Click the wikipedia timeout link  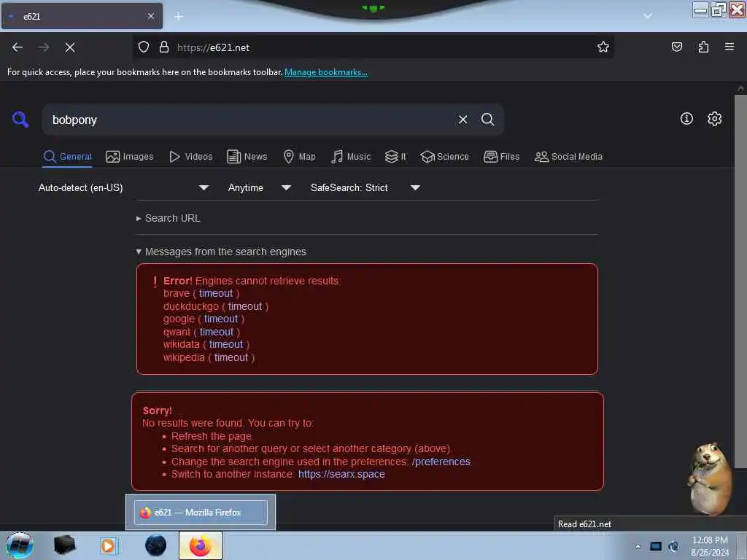coord(231,357)
